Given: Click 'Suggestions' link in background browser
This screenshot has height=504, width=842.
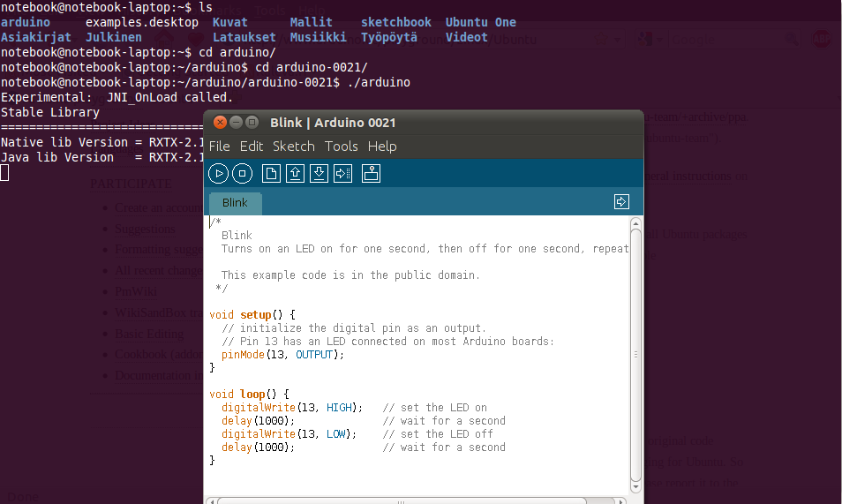Looking at the screenshot, I should [145, 229].
